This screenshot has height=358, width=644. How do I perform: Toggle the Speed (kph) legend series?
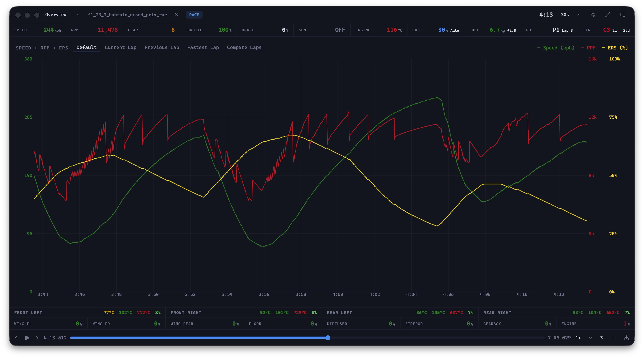[x=556, y=48]
